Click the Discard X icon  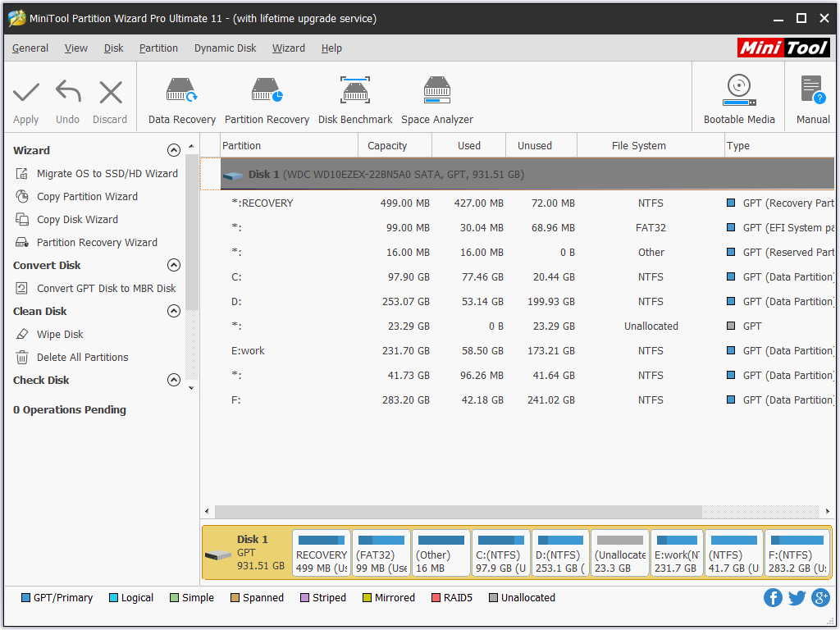click(x=111, y=92)
